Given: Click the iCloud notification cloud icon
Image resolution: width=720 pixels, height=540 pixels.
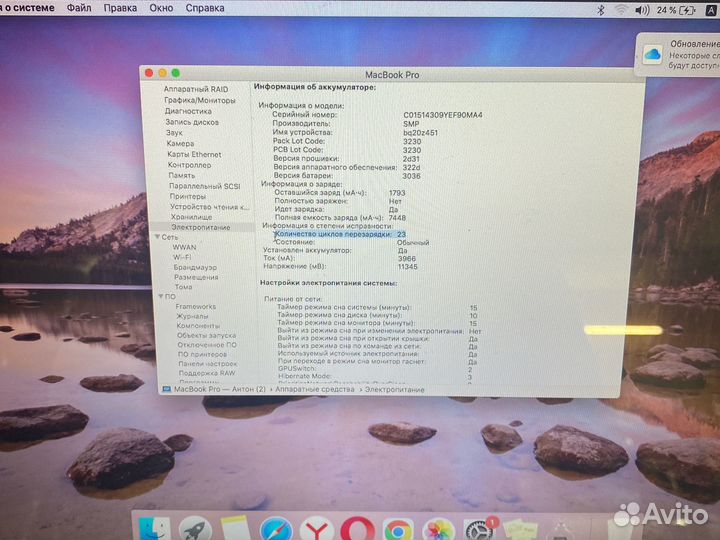Looking at the screenshot, I should (x=652, y=55).
